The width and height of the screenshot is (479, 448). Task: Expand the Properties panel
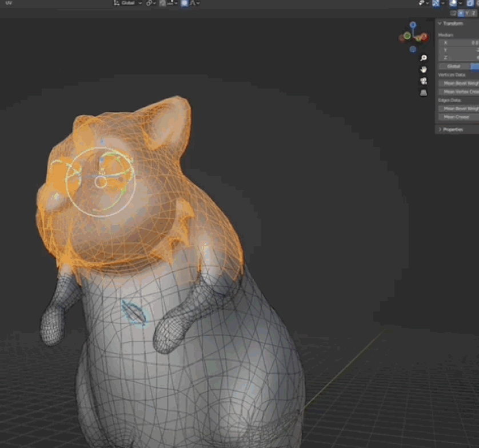pos(440,130)
